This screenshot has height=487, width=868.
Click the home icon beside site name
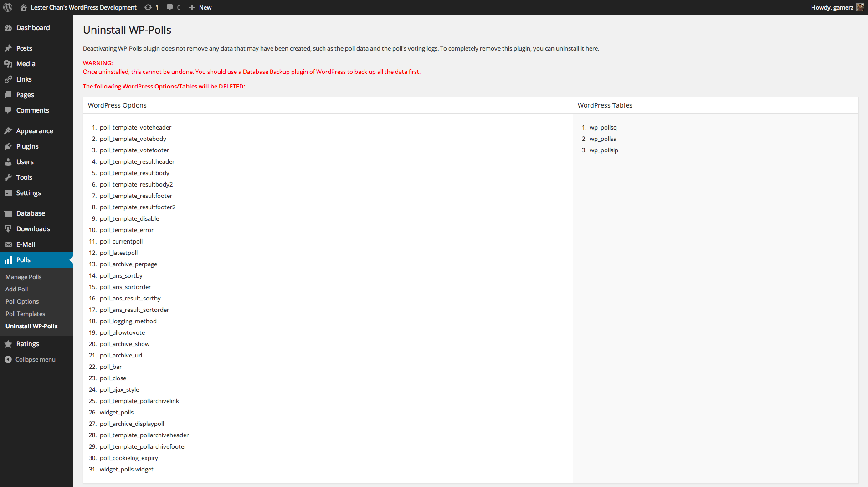(24, 7)
